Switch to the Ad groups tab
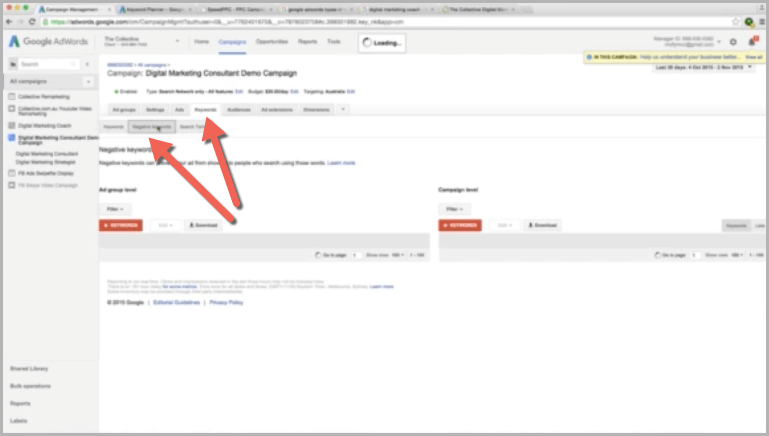 coord(124,110)
